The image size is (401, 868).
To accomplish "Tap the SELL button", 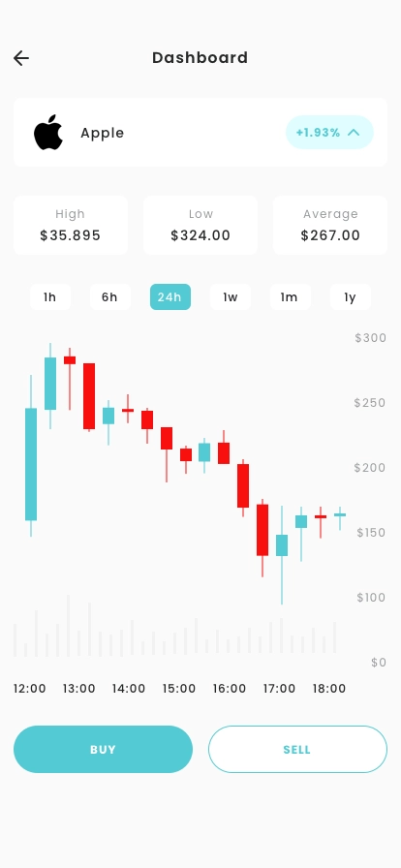I will (x=297, y=750).
